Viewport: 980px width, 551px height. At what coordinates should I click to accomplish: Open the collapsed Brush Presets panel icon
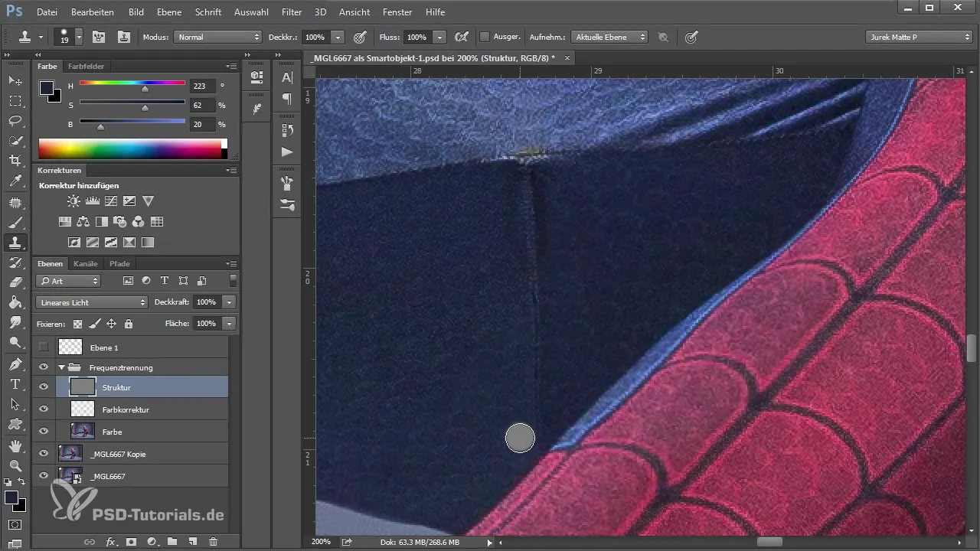pos(287,204)
